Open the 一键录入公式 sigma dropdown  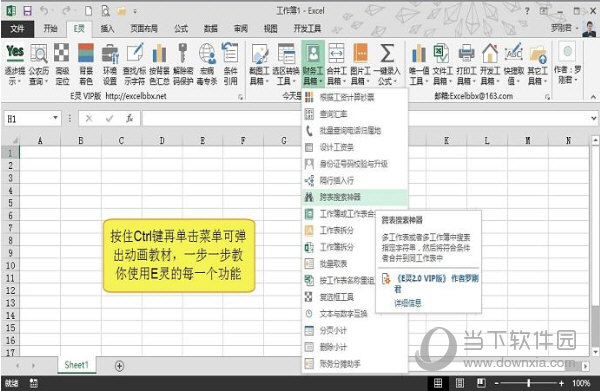(387, 64)
